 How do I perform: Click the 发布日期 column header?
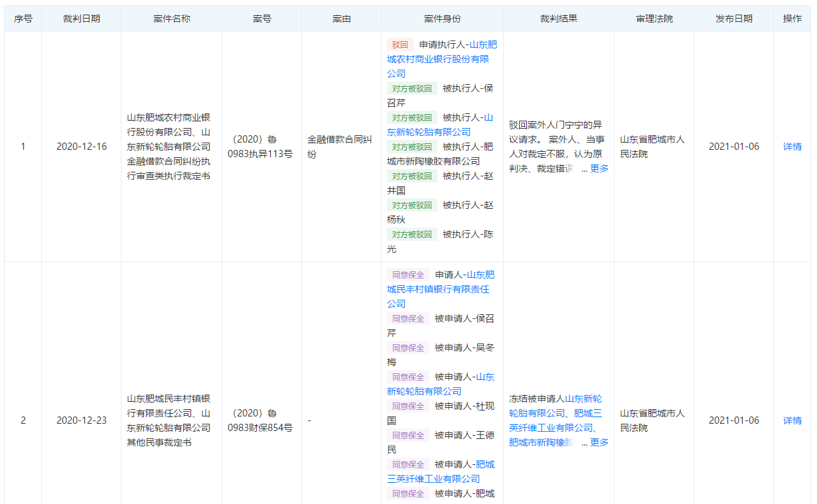(734, 19)
